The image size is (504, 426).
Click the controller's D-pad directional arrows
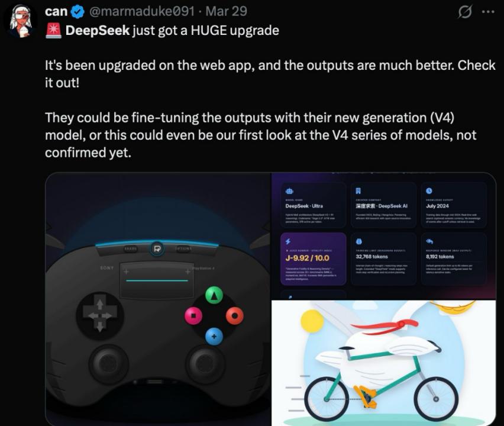pyautogui.click(x=100, y=316)
